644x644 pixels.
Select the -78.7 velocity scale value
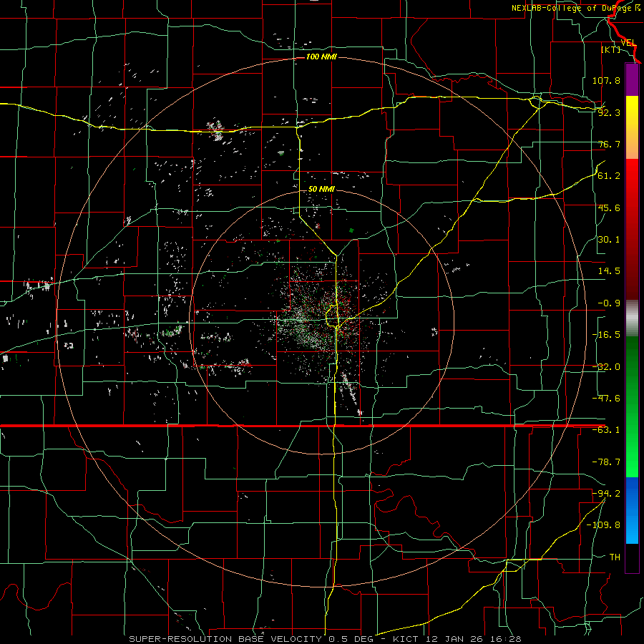tap(606, 462)
